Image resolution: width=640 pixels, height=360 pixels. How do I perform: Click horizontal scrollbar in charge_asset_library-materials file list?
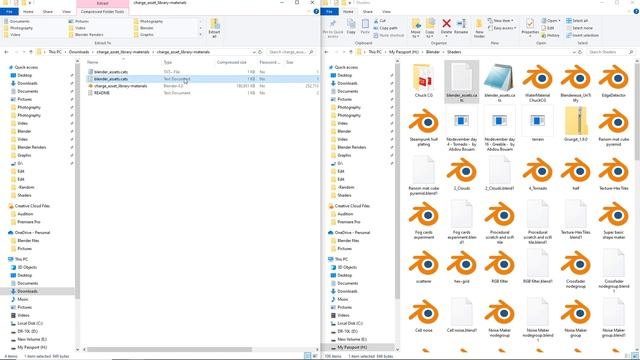[169, 349]
